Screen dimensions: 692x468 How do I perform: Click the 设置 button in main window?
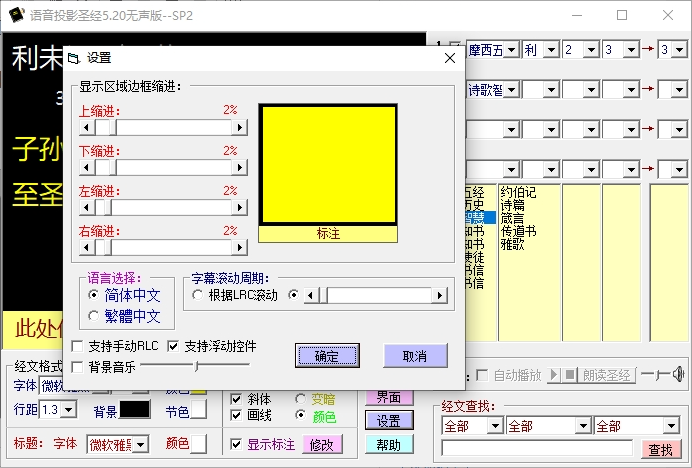[x=389, y=420]
